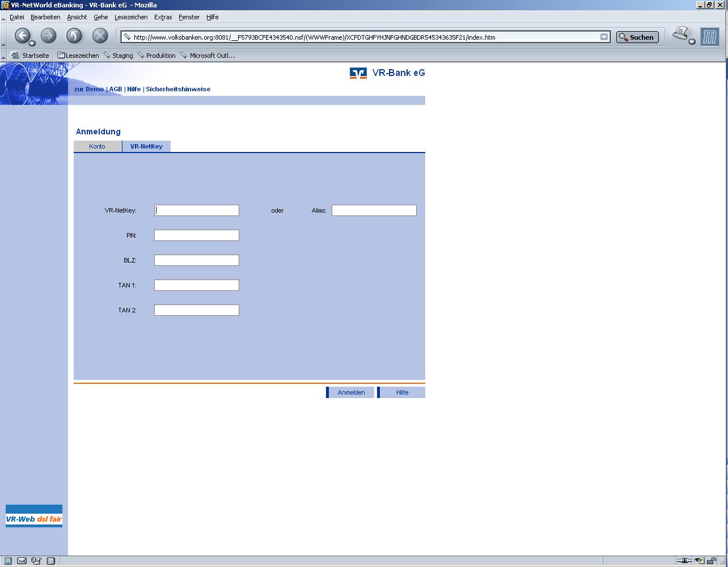Focus the VR-NetKey input field
This screenshot has height=567, width=728.
point(197,210)
